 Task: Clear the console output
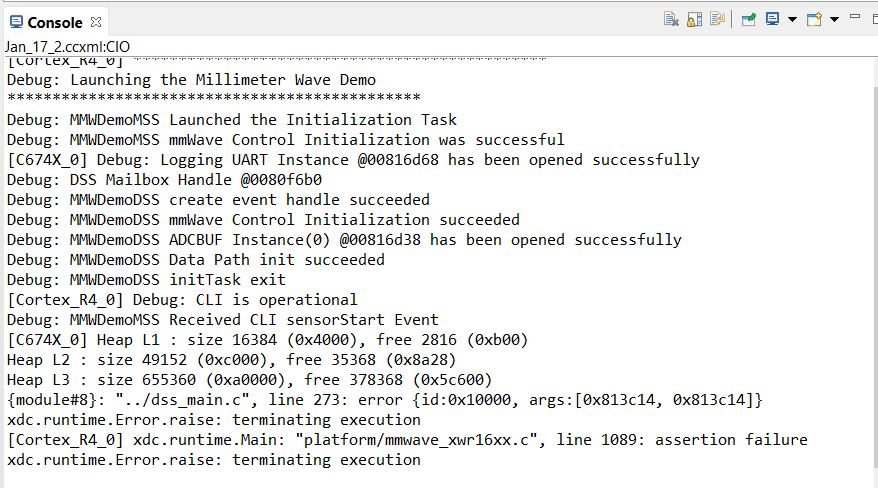tap(671, 20)
